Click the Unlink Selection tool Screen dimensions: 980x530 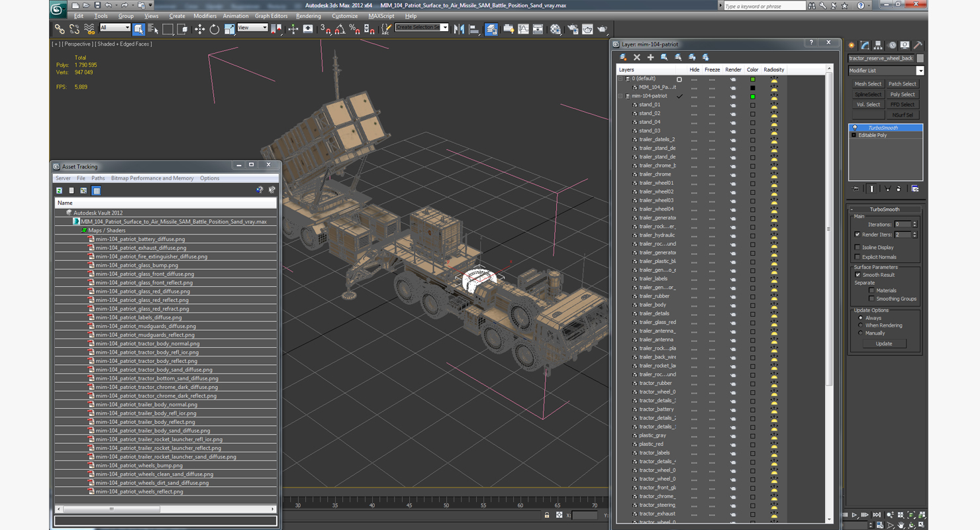74,29
